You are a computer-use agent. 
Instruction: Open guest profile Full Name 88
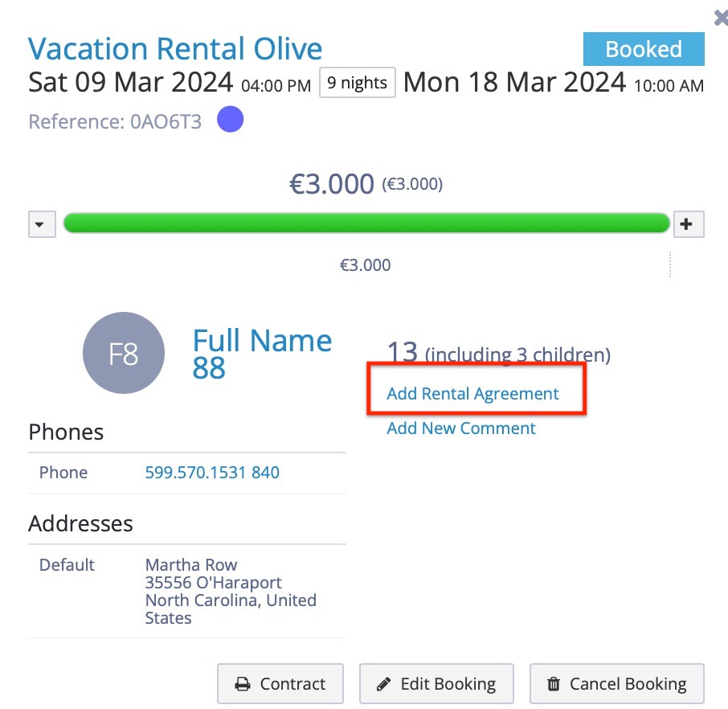tap(262, 354)
